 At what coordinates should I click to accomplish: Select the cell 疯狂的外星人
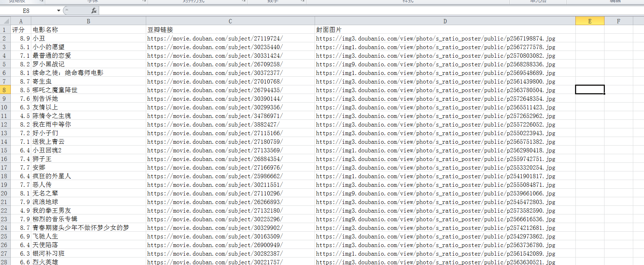tap(88, 176)
